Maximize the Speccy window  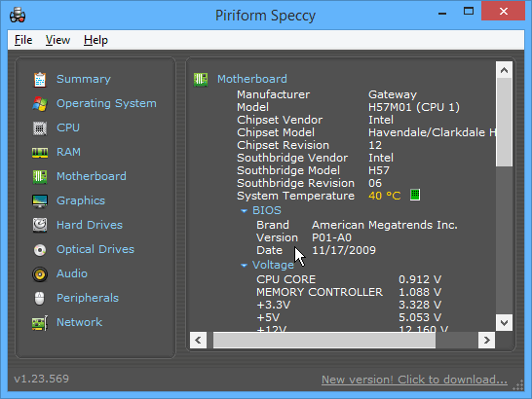(469, 11)
